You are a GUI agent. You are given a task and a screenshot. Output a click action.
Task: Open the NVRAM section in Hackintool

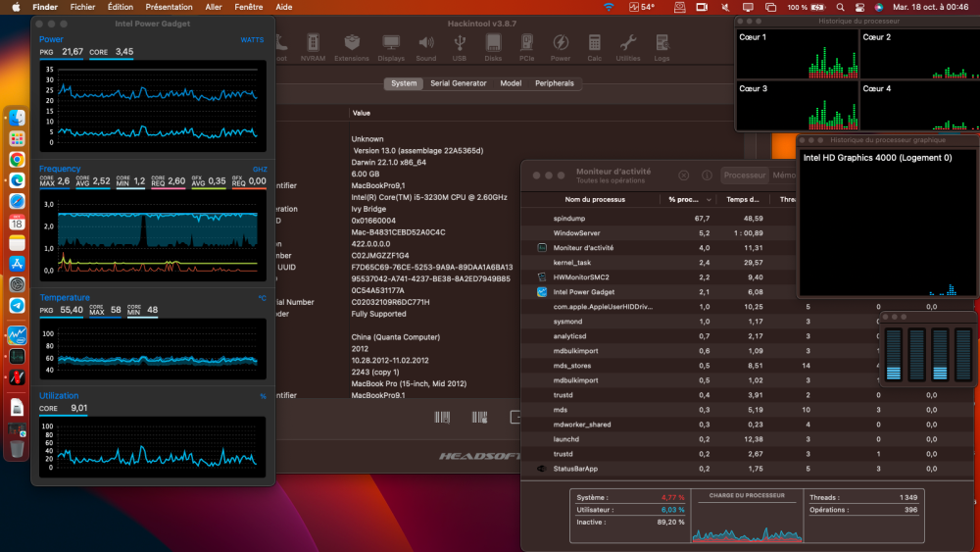click(313, 47)
